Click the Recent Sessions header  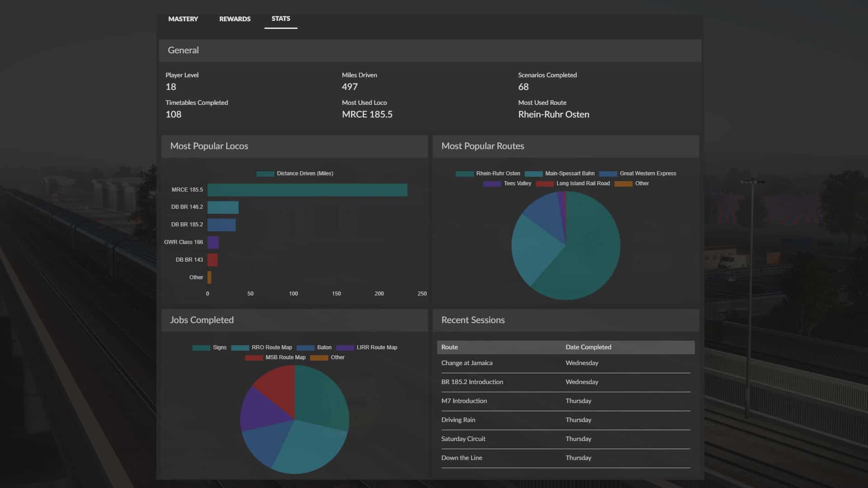566,320
